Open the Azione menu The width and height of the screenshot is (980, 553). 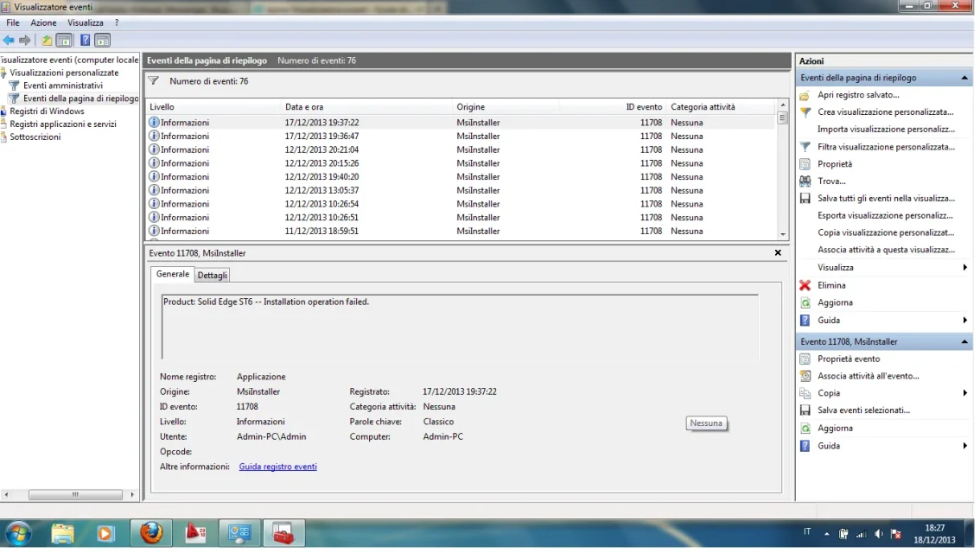(x=44, y=23)
